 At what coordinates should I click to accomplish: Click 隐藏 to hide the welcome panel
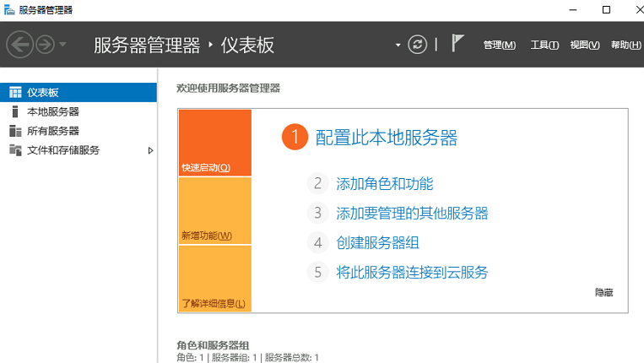[x=603, y=292]
